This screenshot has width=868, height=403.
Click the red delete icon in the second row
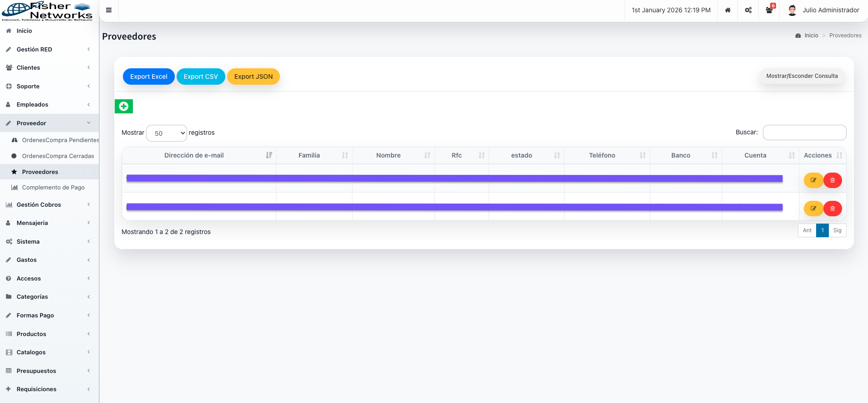[832, 209]
